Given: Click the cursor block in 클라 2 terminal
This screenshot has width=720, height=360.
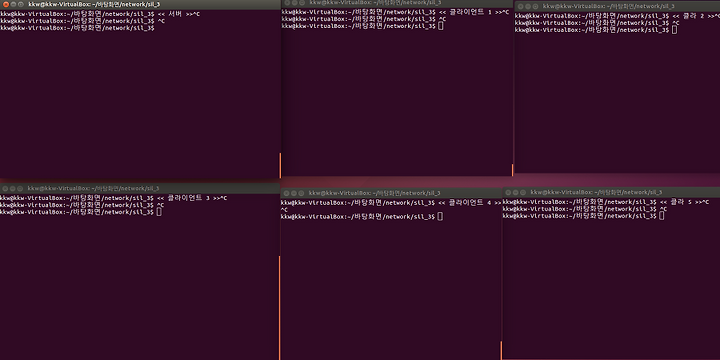Looking at the screenshot, I should (674, 30).
